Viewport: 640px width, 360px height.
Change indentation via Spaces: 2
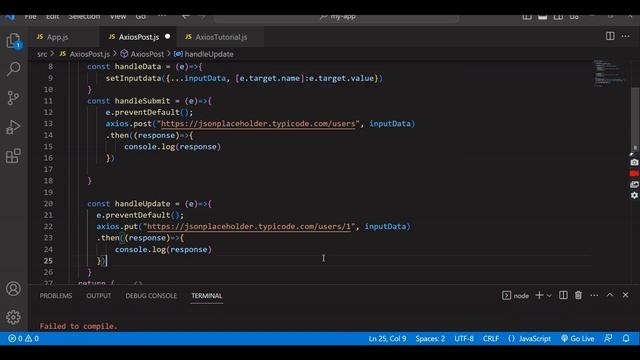(x=430, y=338)
